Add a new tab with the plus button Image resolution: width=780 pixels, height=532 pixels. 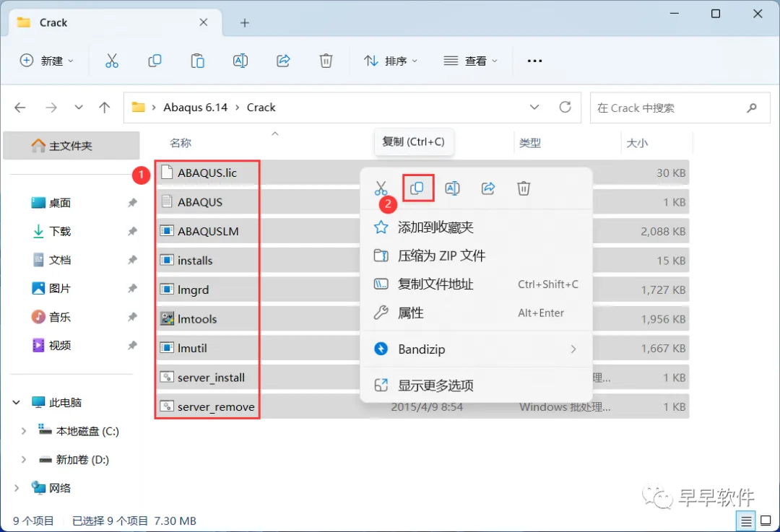click(x=244, y=23)
